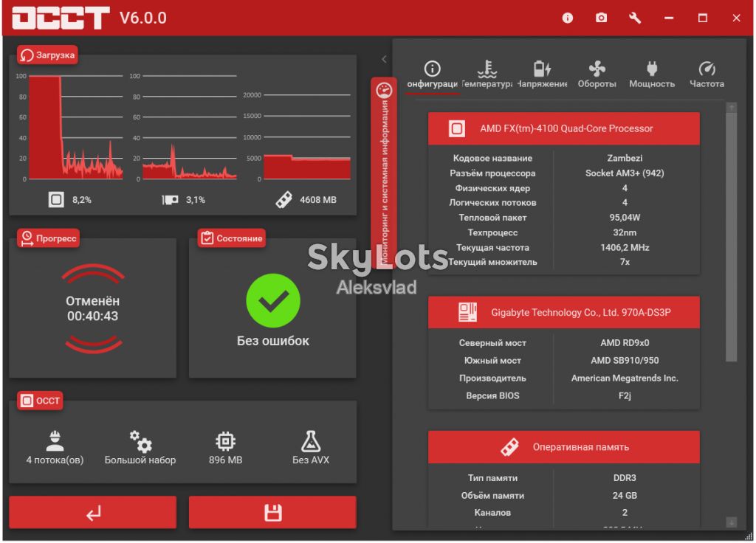Click the scrollbar down arrow in config panel
756x543 pixels.
(732, 522)
